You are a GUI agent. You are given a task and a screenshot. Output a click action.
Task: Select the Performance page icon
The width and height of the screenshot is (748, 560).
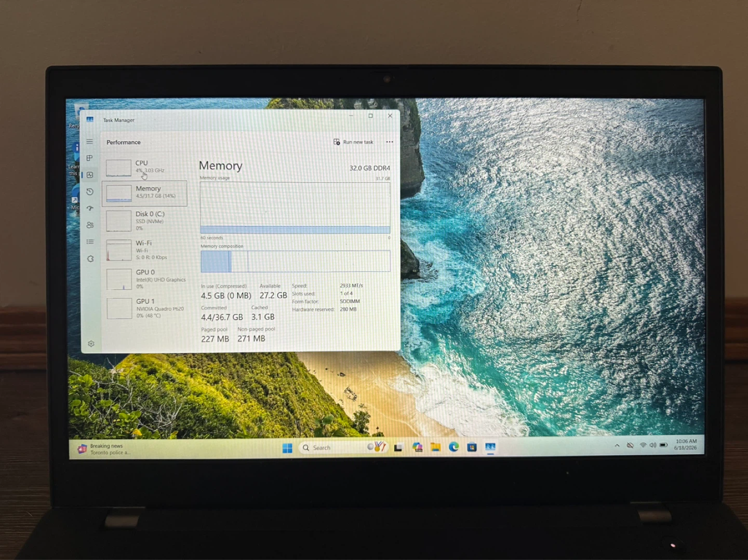[x=89, y=175]
